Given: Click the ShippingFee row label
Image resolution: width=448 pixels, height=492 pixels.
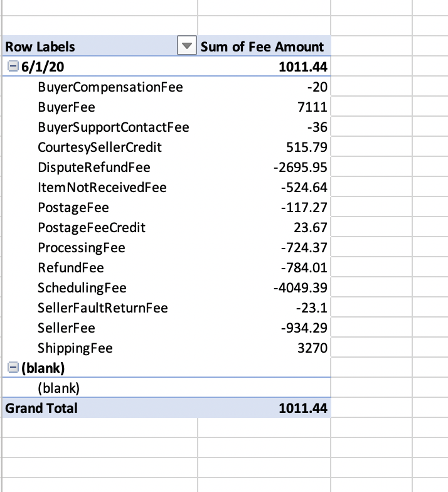Looking at the screenshot, I should (75, 348).
